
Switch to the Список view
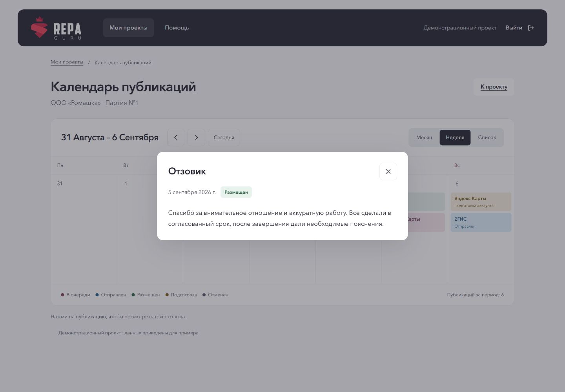487,138
